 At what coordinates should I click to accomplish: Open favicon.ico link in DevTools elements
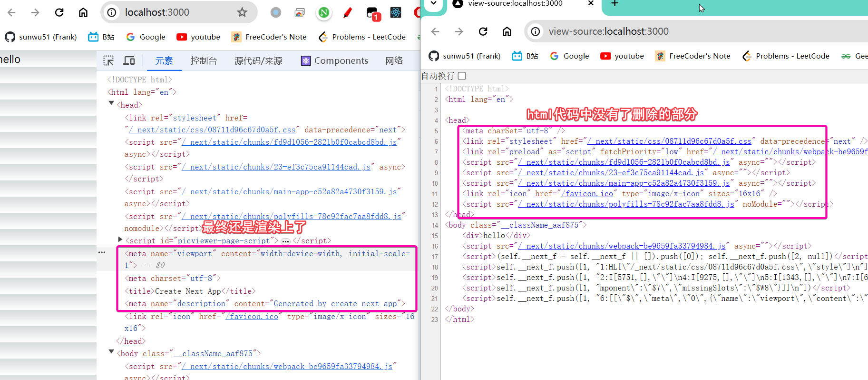coord(252,317)
